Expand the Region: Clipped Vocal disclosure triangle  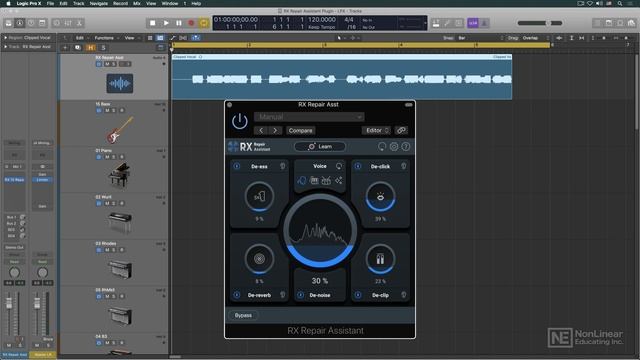(x=6, y=38)
